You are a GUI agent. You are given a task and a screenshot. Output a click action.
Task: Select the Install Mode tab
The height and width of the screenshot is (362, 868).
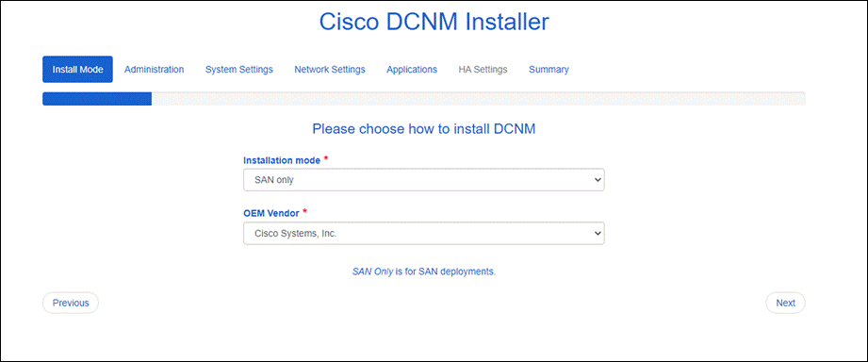(x=77, y=69)
